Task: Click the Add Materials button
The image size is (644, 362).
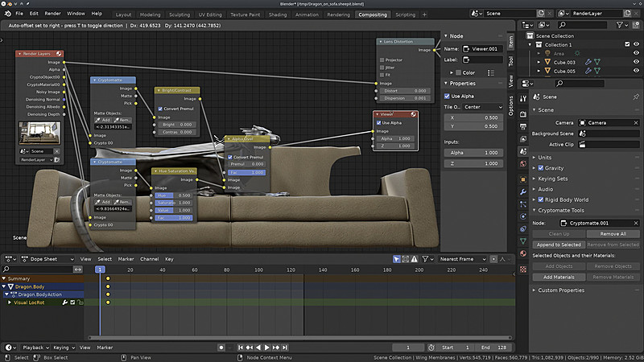Action: coord(559,277)
